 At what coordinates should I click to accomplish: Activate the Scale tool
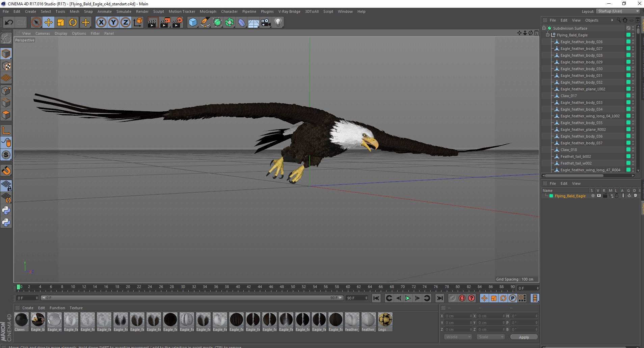[61, 23]
